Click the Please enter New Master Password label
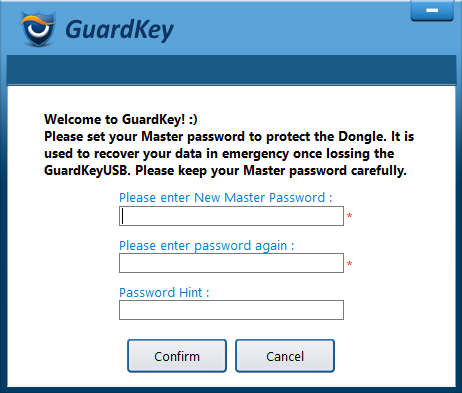This screenshot has height=393, width=462. coord(226,198)
